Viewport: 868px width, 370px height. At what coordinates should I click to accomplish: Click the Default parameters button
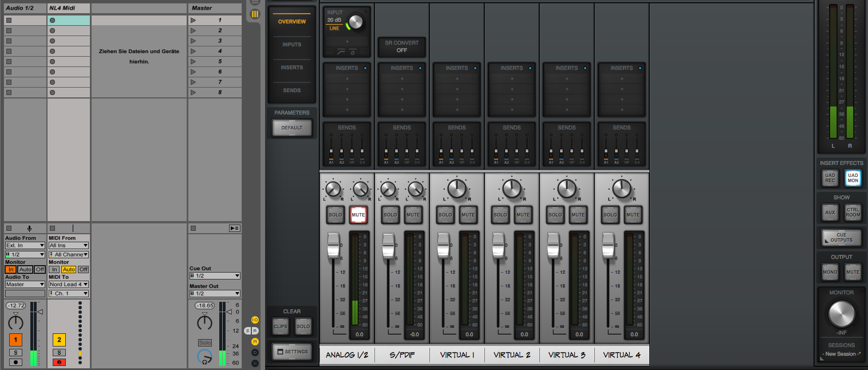click(292, 128)
